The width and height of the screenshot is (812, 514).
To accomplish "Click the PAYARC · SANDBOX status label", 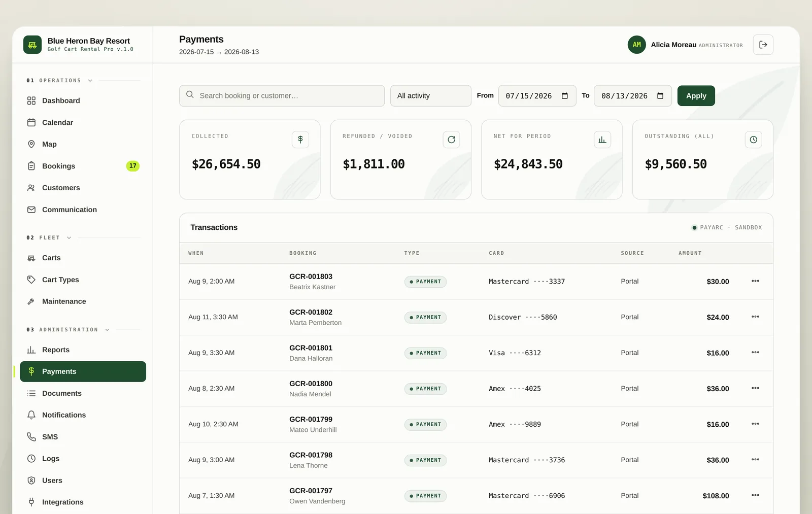I will (727, 227).
